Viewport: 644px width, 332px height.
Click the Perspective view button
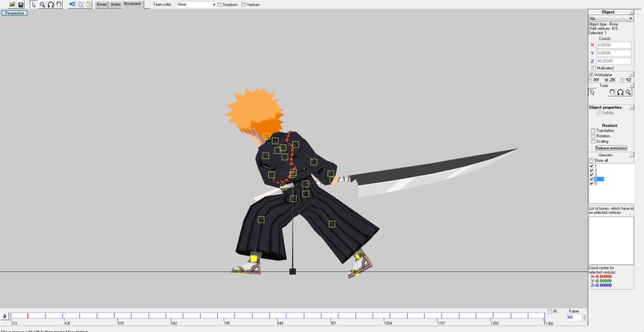tap(15, 13)
